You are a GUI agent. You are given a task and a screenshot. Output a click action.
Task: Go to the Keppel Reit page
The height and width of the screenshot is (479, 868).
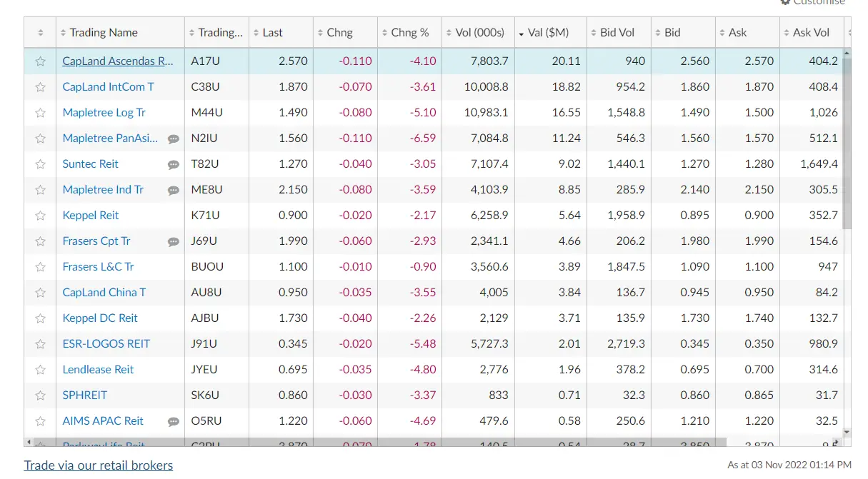pyautogui.click(x=91, y=216)
